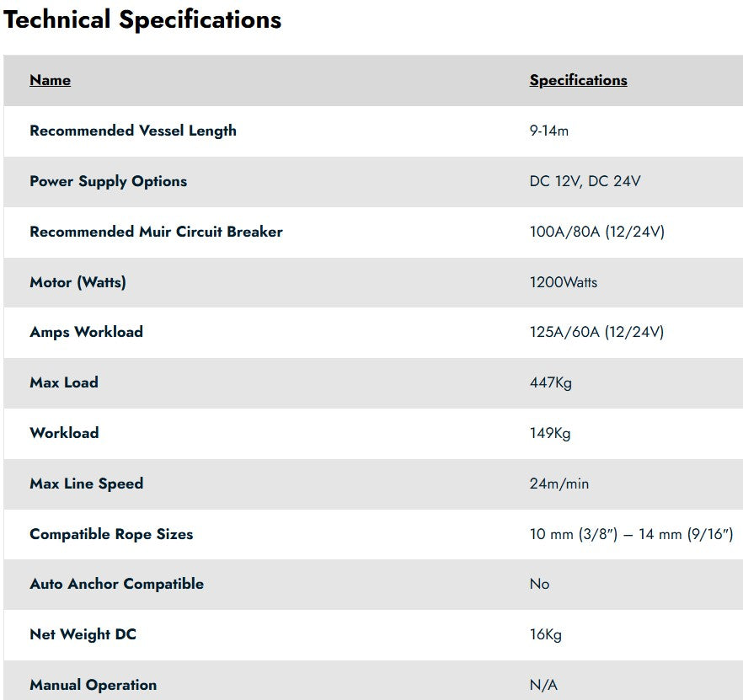
Task: Select the 16Kg Net Weight DC value
Action: tap(545, 634)
